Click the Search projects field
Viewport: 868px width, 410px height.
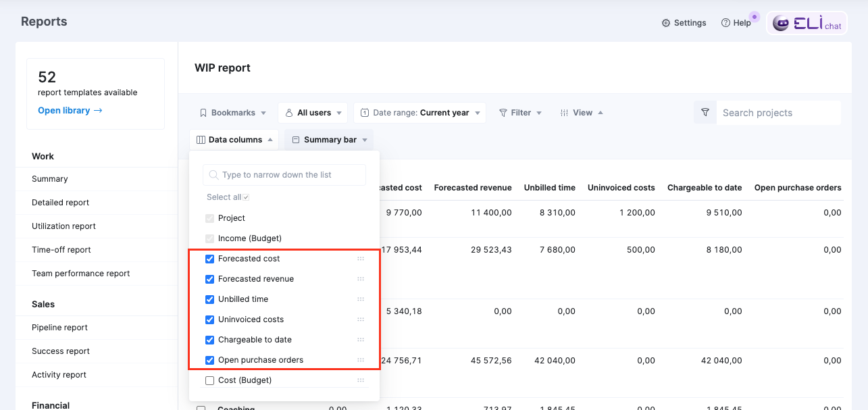[777, 113]
